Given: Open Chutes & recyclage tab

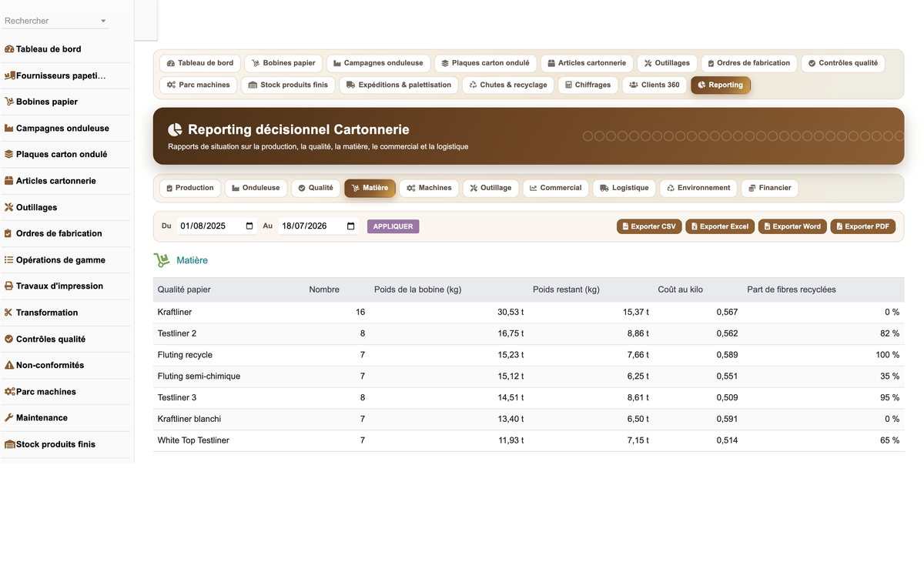Looking at the screenshot, I should click(x=508, y=85).
